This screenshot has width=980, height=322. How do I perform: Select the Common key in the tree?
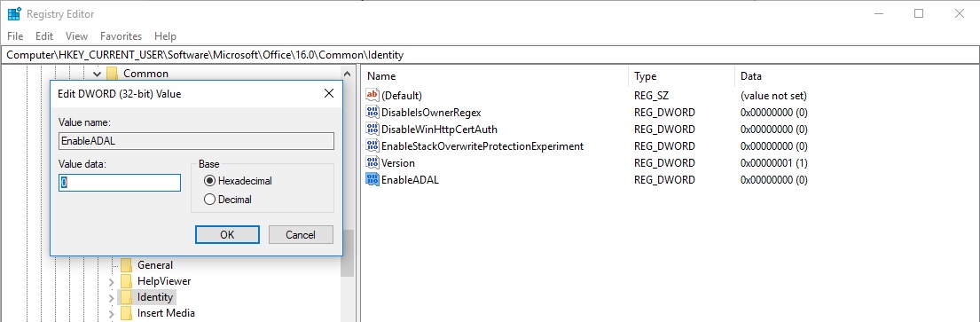click(x=145, y=74)
